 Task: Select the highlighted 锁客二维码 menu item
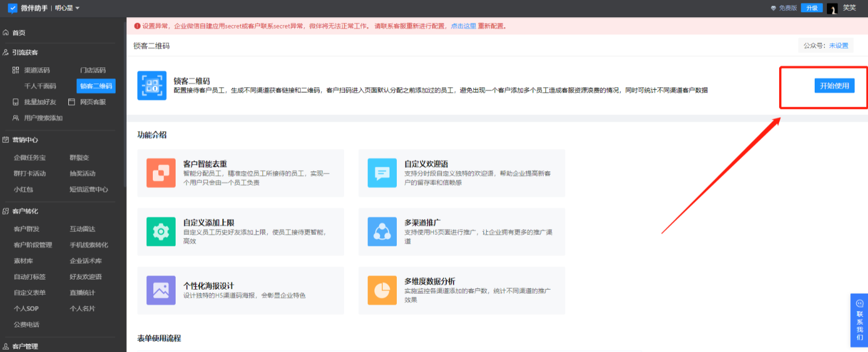point(96,86)
